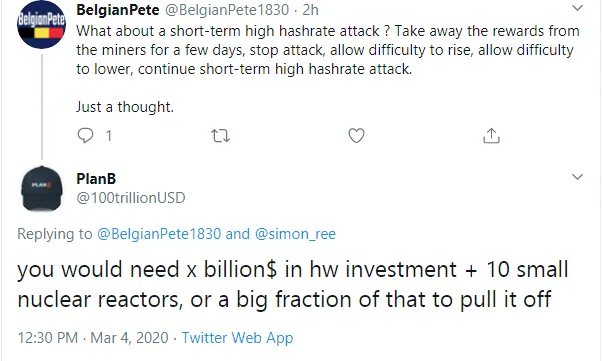This screenshot has width=602, height=361.
Task: Open the BelgianPete display name
Action: 117,10
